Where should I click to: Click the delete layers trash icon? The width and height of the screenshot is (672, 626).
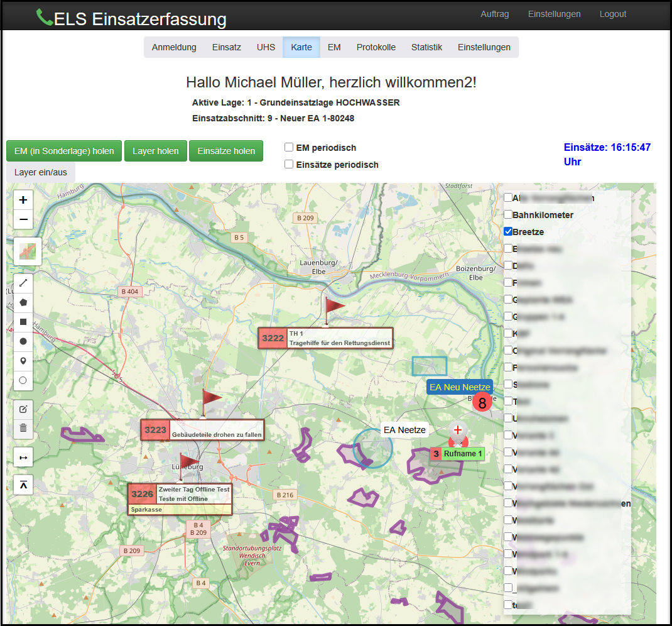(23, 429)
